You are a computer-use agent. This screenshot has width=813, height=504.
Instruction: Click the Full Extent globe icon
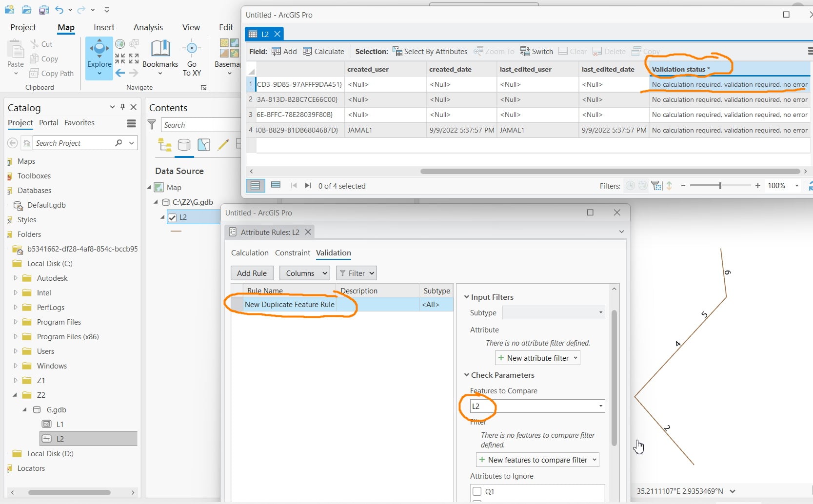coord(120,44)
